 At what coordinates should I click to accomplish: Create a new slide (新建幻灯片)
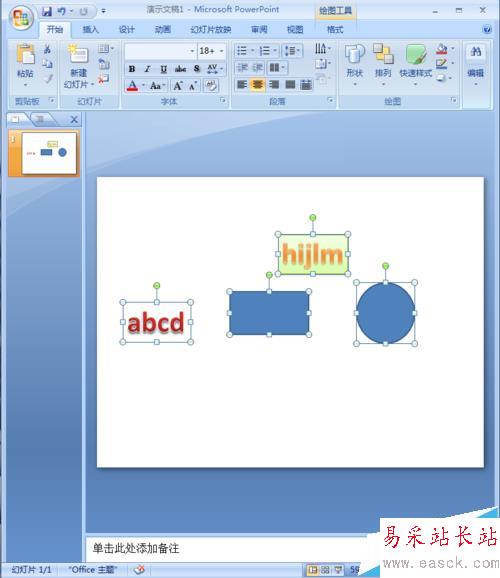tap(79, 66)
